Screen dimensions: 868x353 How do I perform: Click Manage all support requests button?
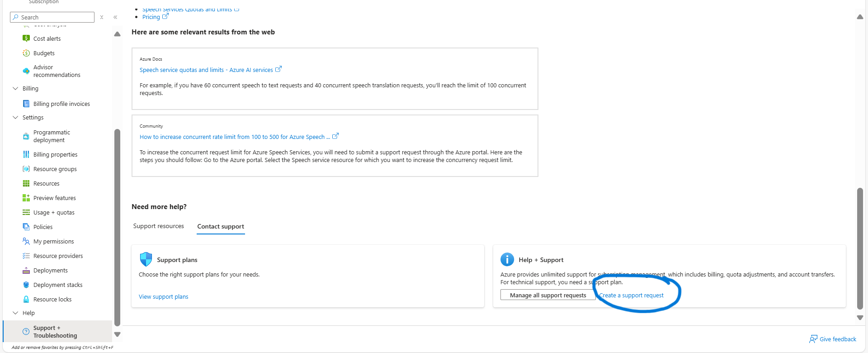(x=548, y=295)
